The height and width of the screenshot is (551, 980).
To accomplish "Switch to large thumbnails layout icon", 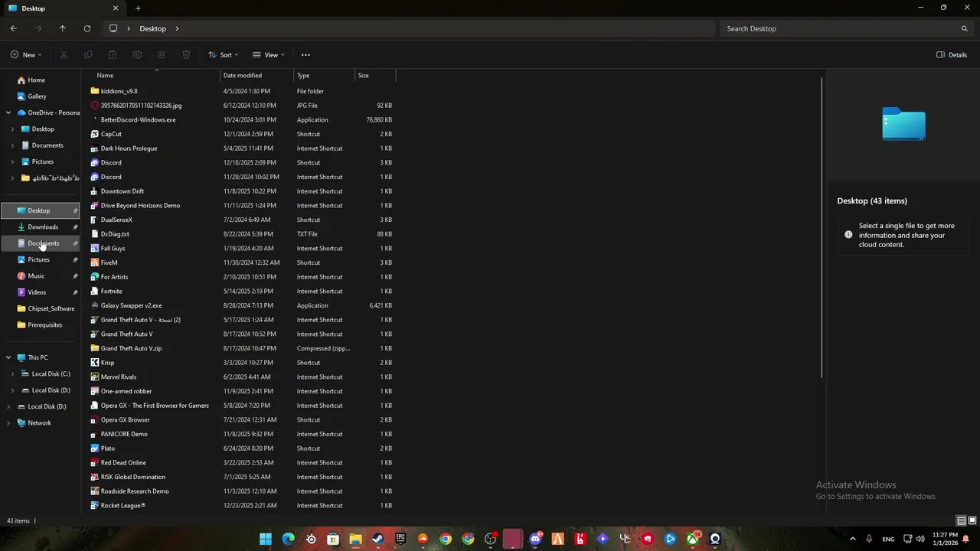I will (x=972, y=521).
